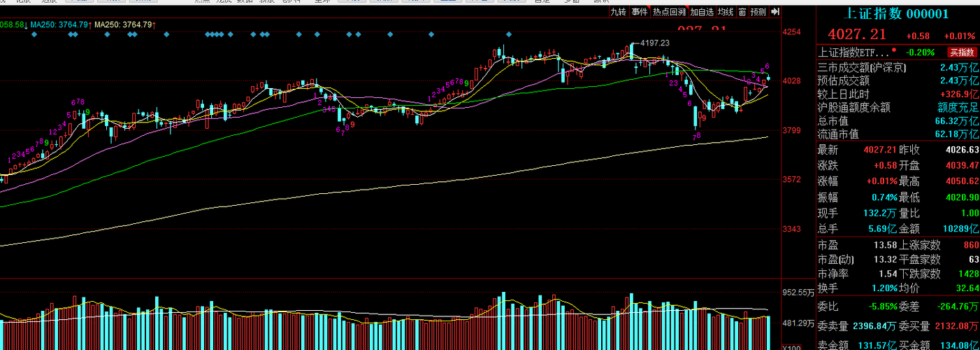Screen dimensions: 980x350
Task: Click the 昨收 4026.63 value
Action: click(x=961, y=150)
